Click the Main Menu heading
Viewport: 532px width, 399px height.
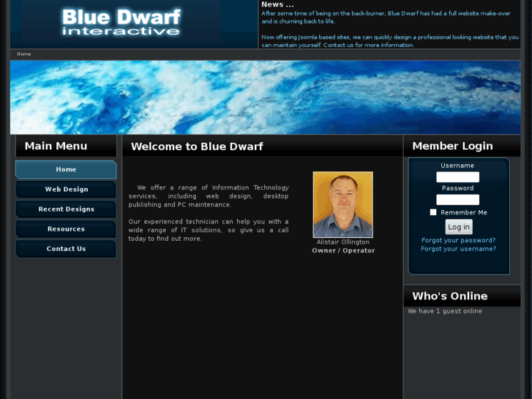(56, 146)
